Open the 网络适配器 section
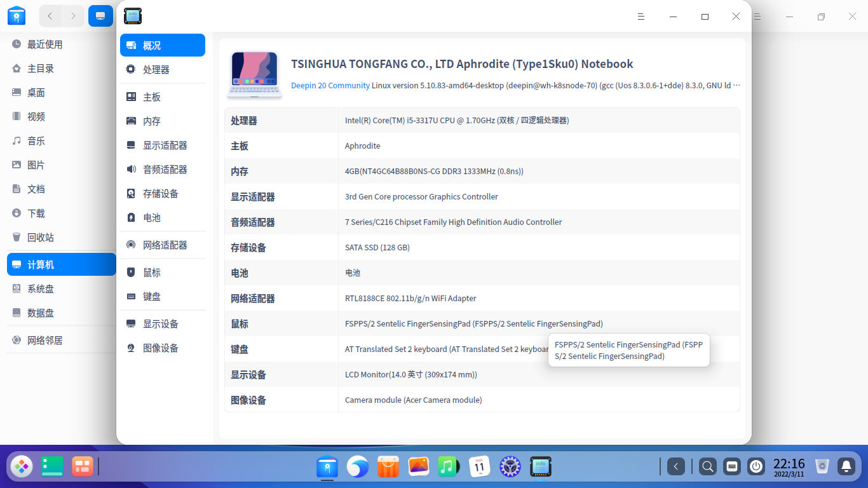868x488 pixels. (x=164, y=245)
